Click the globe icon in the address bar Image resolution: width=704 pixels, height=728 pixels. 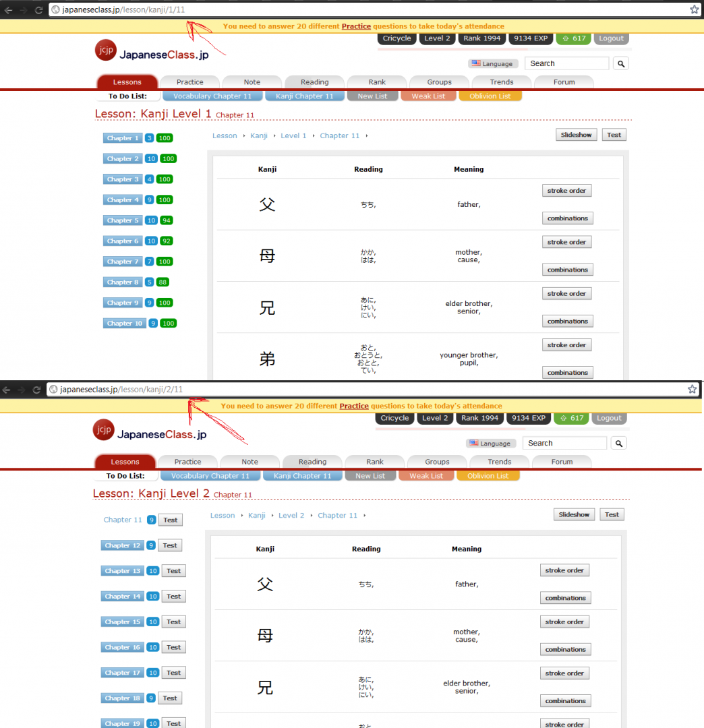pyautogui.click(x=55, y=10)
